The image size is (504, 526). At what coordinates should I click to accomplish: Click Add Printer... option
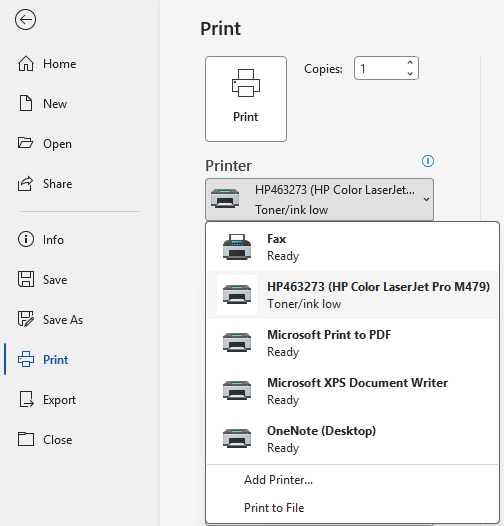[279, 480]
